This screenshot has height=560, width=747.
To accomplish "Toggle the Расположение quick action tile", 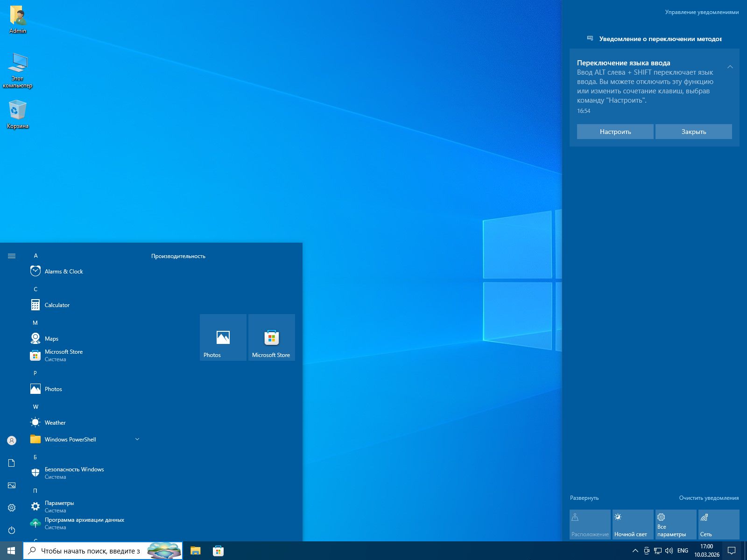I will pyautogui.click(x=590, y=525).
